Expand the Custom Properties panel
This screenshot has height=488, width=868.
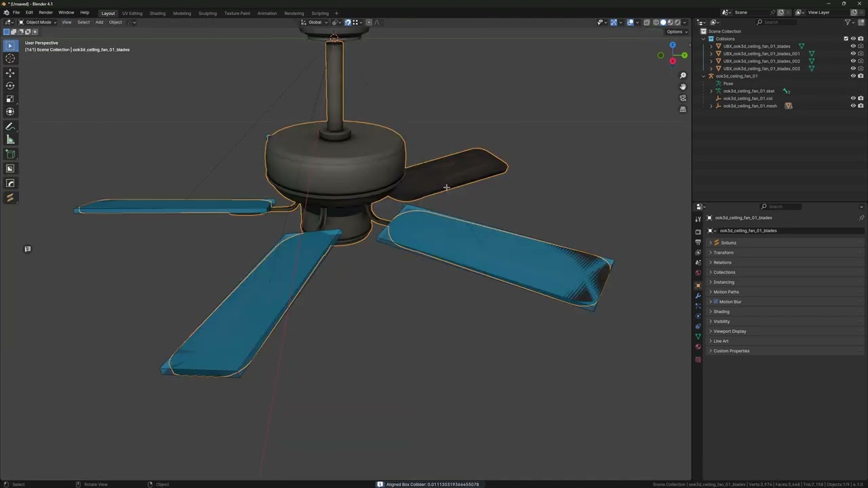(x=785, y=351)
